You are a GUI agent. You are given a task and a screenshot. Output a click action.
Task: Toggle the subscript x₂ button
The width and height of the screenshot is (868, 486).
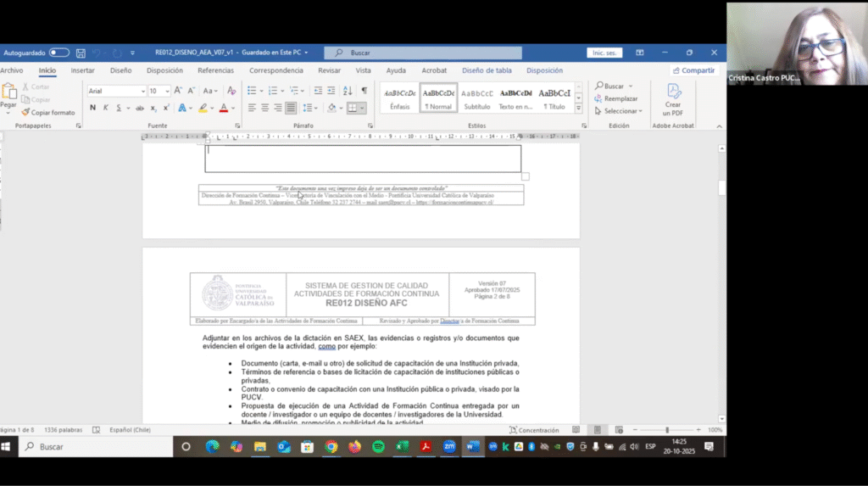154,108
